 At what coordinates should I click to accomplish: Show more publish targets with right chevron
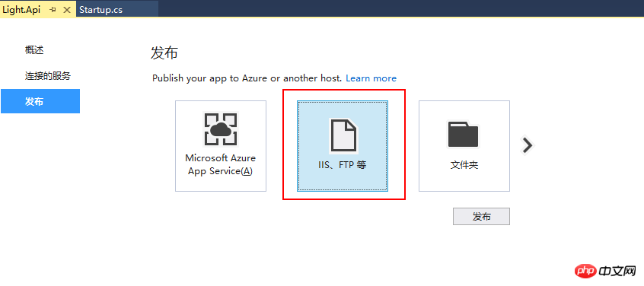point(528,145)
